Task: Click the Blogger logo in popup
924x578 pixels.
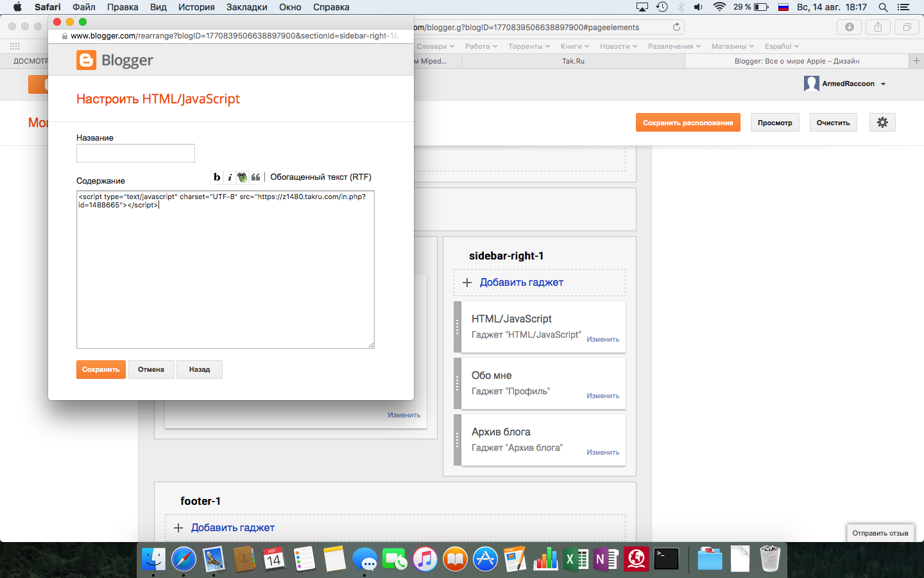Action: 115,60
